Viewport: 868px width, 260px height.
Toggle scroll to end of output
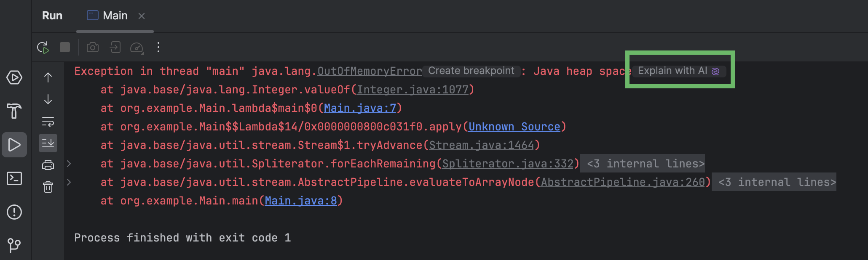tap(48, 143)
